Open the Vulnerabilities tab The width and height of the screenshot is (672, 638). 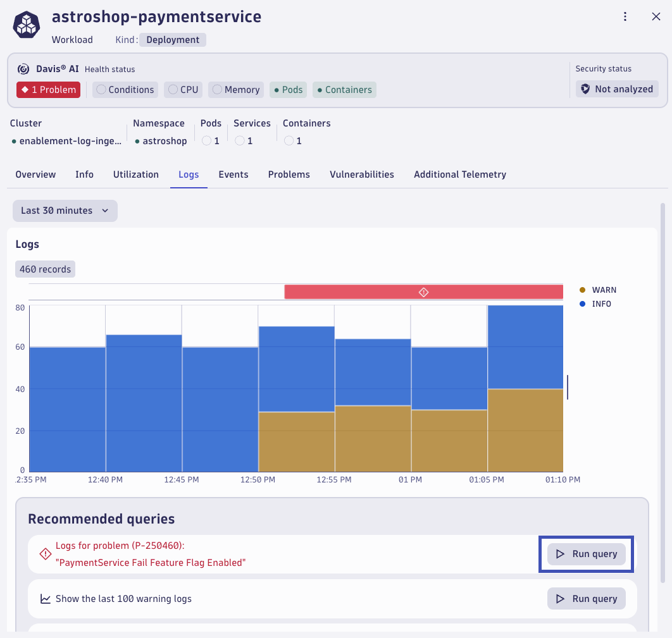[362, 175]
